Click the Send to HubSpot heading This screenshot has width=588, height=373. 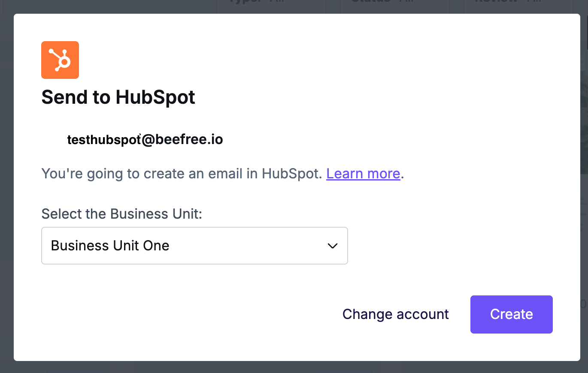(118, 97)
